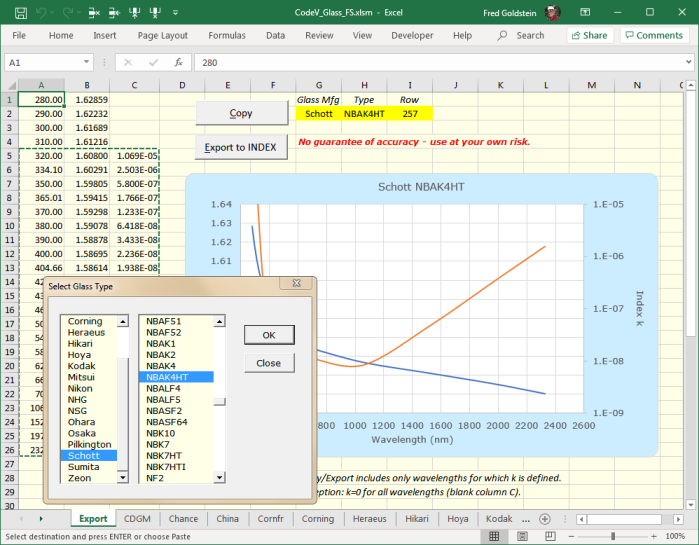Viewport: 699px width, 545px height.
Task: Click the previous-sheet arrow at bottom left
Action: point(21,519)
